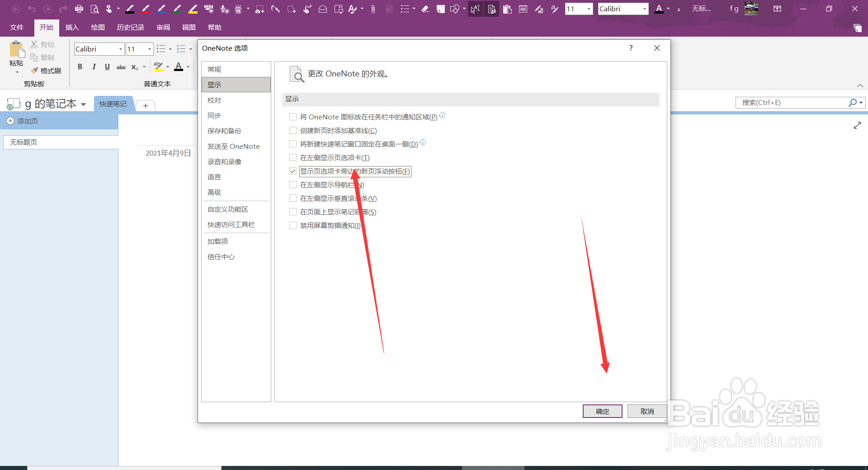Expand the numbering style dropdown in the ribbon
868x470 pixels.
(x=191, y=49)
